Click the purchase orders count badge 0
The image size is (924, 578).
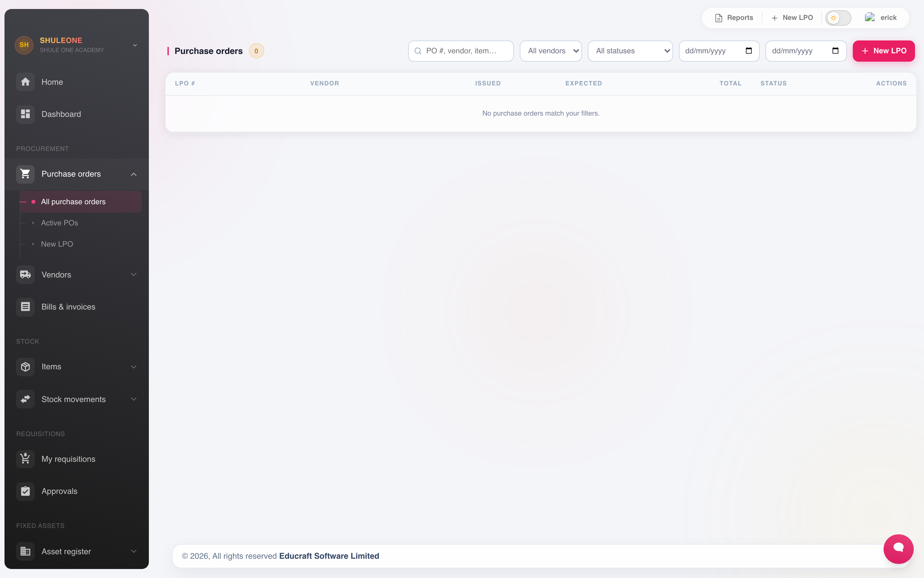click(x=256, y=51)
